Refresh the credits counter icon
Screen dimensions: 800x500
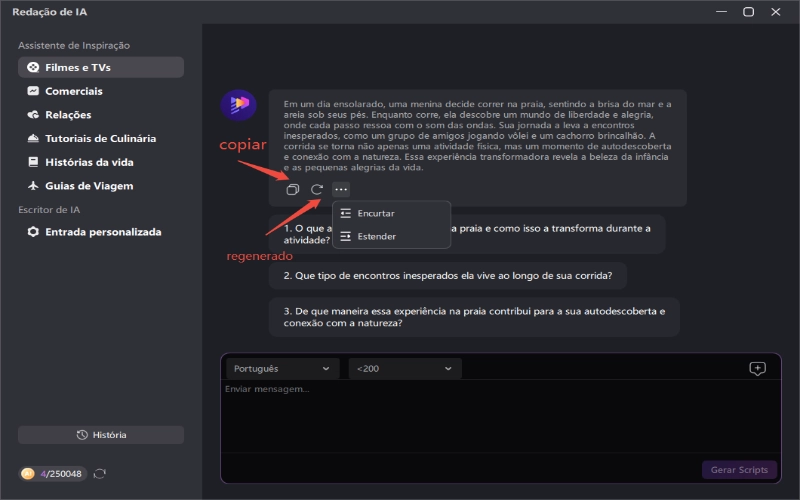point(99,473)
